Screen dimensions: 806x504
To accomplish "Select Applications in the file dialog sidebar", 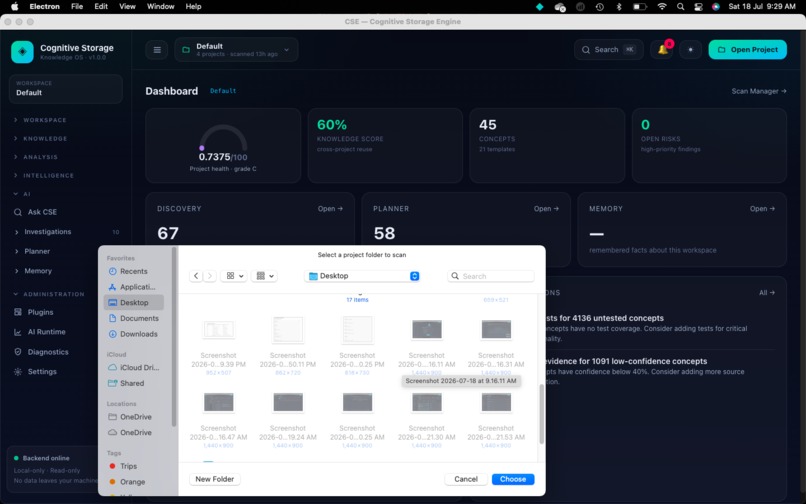I will pyautogui.click(x=134, y=287).
